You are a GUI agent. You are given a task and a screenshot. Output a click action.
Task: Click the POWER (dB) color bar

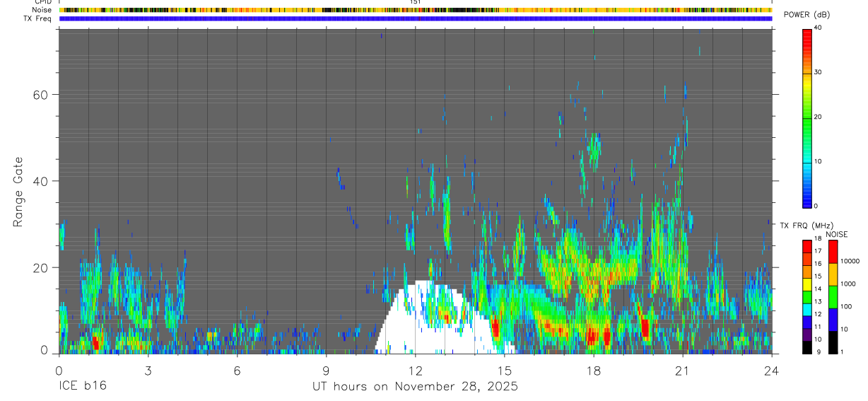click(x=807, y=117)
